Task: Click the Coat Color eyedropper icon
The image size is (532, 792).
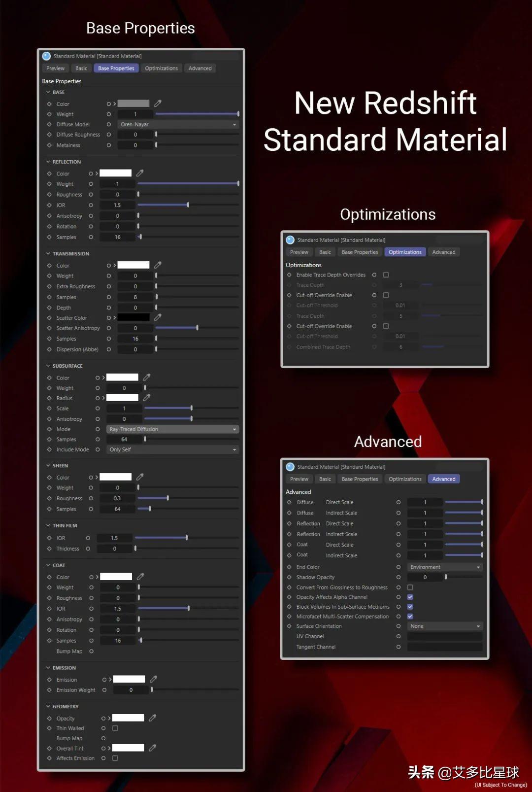Action: [x=140, y=576]
